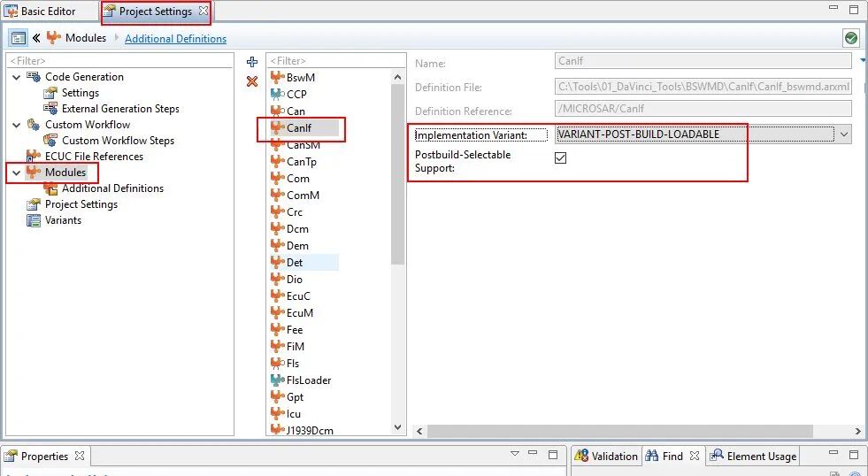Image resolution: width=868 pixels, height=476 pixels.
Task: Select FlsLoader module in list
Action: [309, 380]
